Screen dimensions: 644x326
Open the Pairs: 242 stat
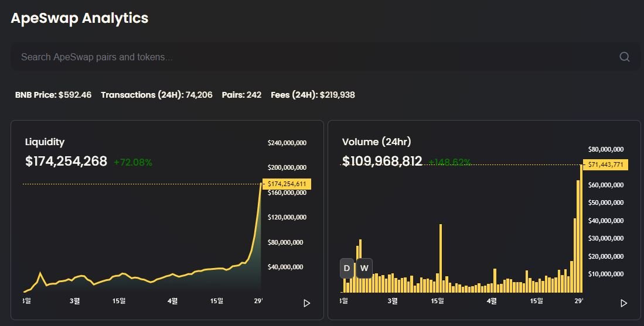click(x=241, y=95)
